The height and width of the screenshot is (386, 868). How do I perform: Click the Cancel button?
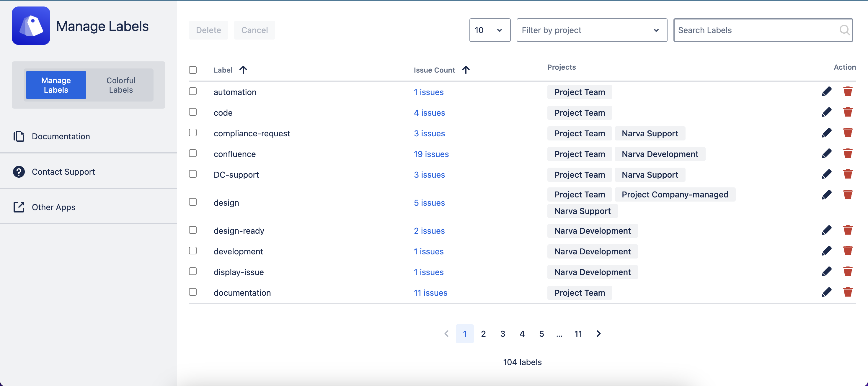254,30
